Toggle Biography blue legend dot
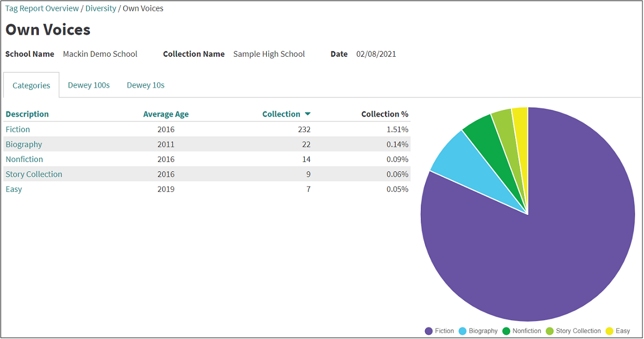Screen dimensions: 644x339 pyautogui.click(x=462, y=331)
